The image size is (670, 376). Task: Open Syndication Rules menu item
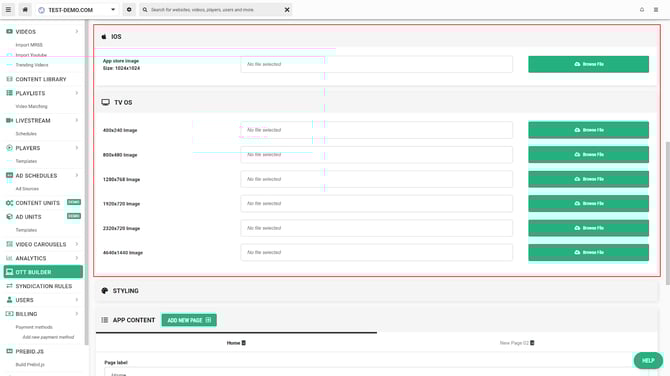pos(44,286)
